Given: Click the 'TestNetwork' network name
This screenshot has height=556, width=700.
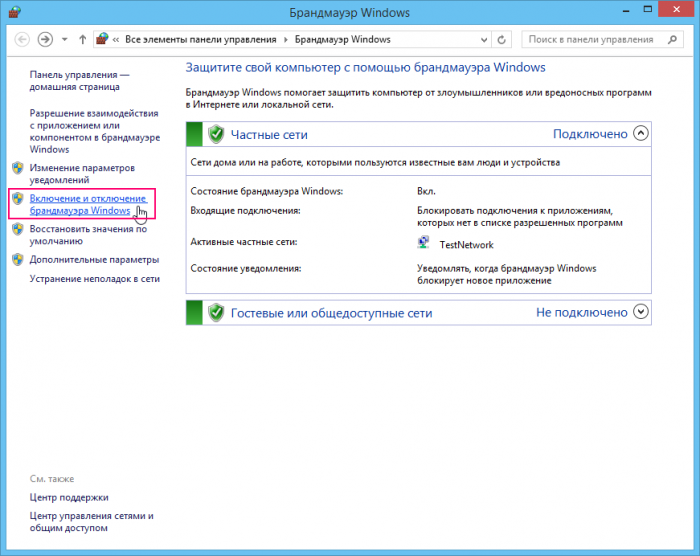Looking at the screenshot, I should [467, 245].
